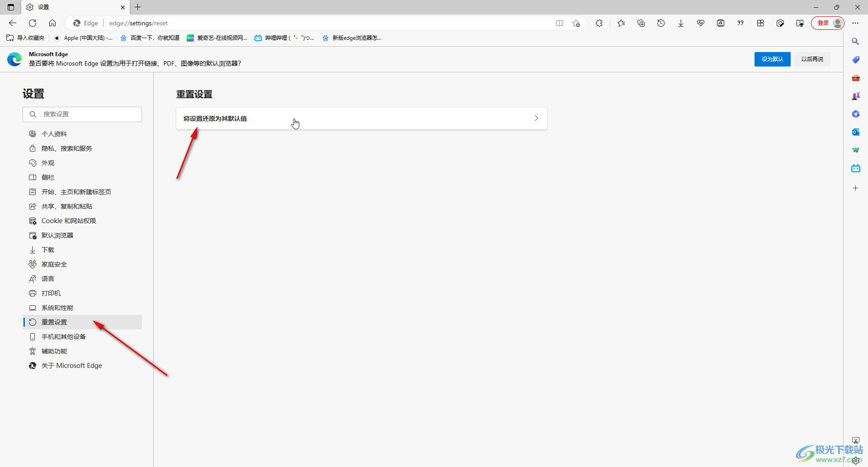Open 默认浏览器 settings section
This screenshot has width=868, height=467.
(x=82, y=235)
